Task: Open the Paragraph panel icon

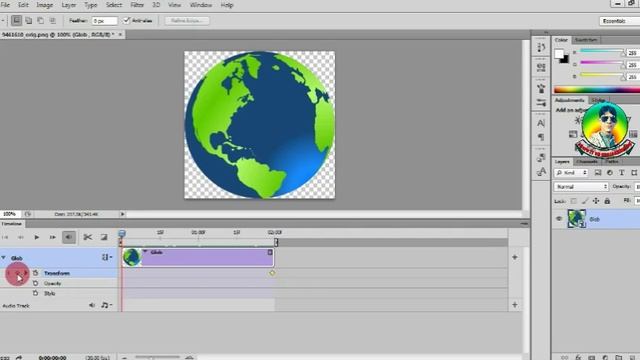Action: [x=541, y=137]
